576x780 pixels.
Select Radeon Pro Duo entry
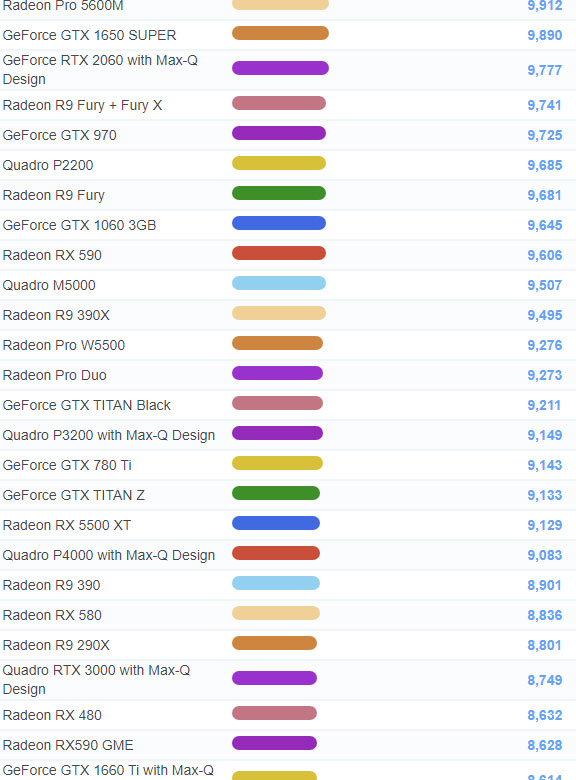(55, 375)
